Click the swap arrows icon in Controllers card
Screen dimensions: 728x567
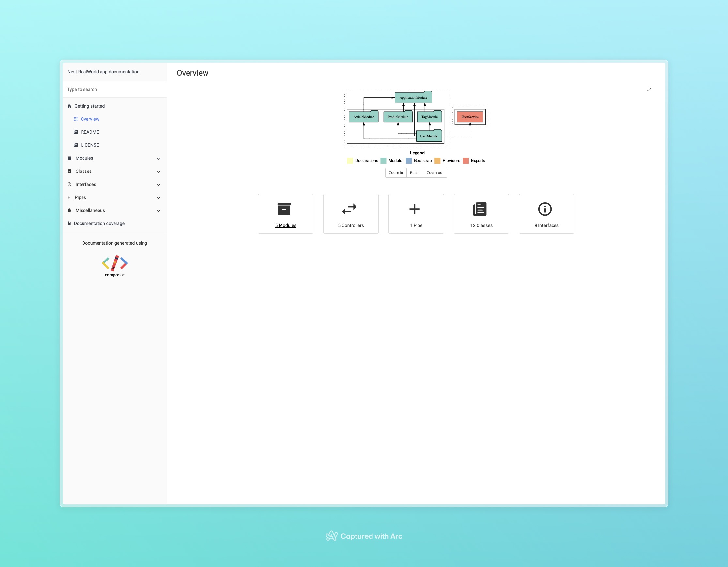point(349,209)
